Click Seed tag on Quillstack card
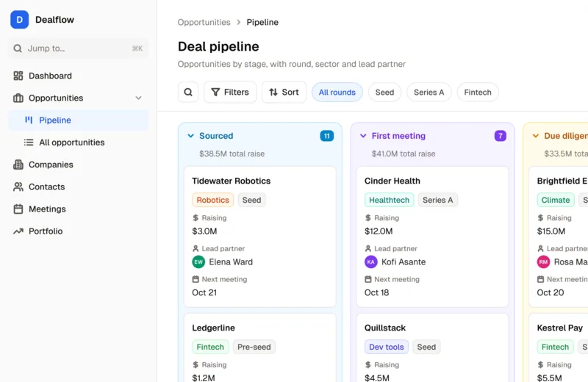The image size is (588, 382). [x=426, y=347]
